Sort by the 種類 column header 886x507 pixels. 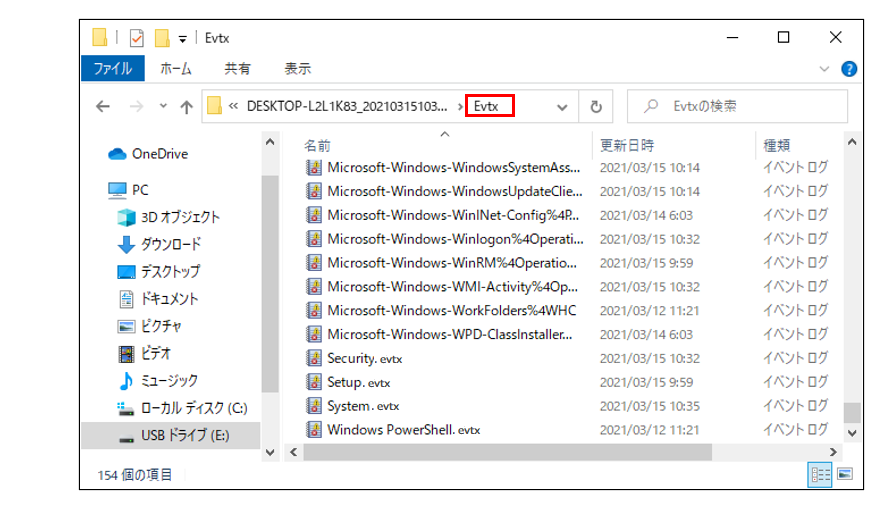777,146
